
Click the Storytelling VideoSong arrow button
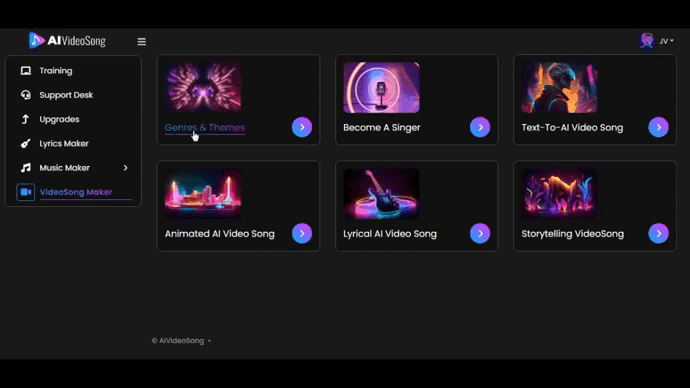[658, 233]
